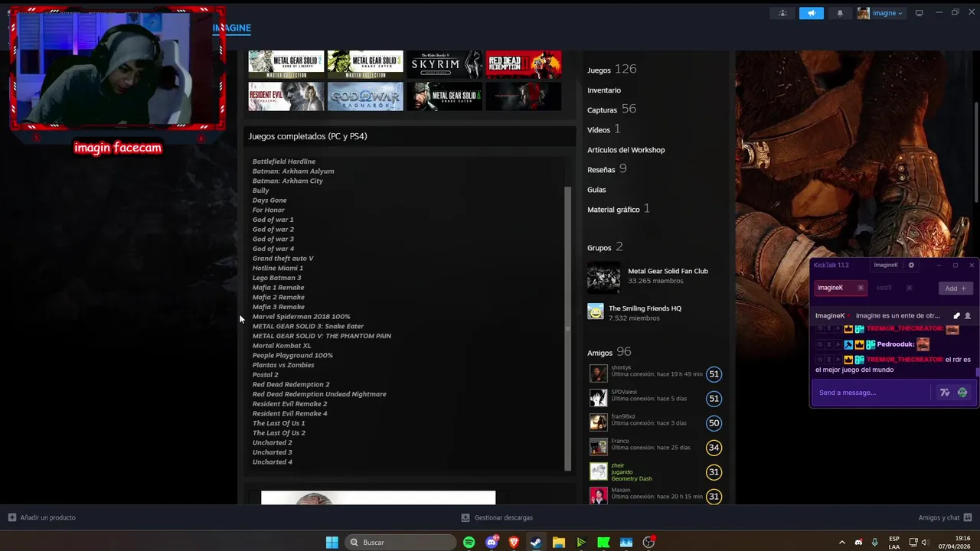
Task: Click KickTalk chat scrollbar thumb
Action: click(978, 373)
